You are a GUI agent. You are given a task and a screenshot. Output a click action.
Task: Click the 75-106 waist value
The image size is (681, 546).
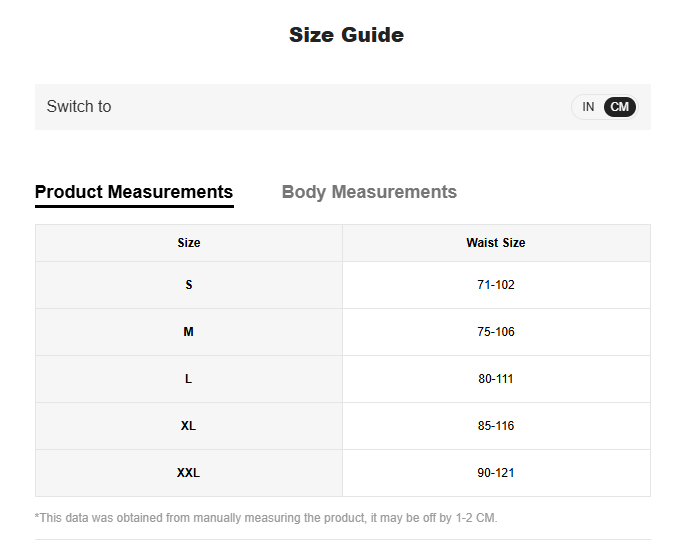tap(495, 332)
